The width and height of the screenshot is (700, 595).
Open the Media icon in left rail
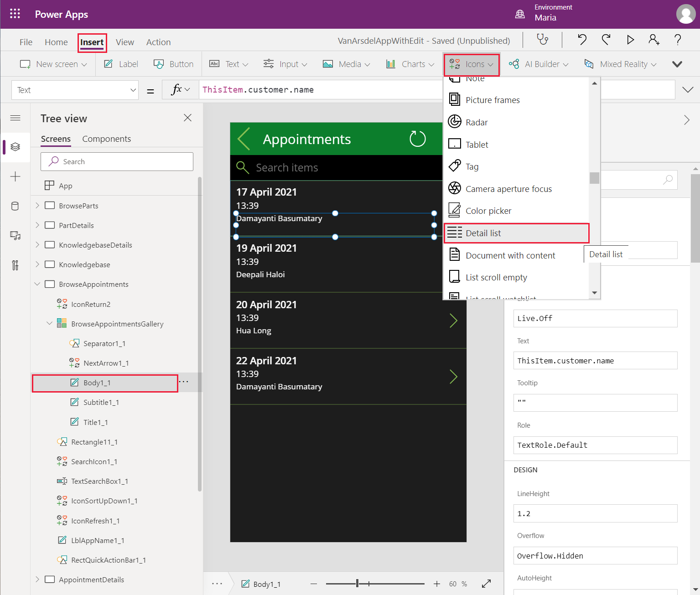15,236
